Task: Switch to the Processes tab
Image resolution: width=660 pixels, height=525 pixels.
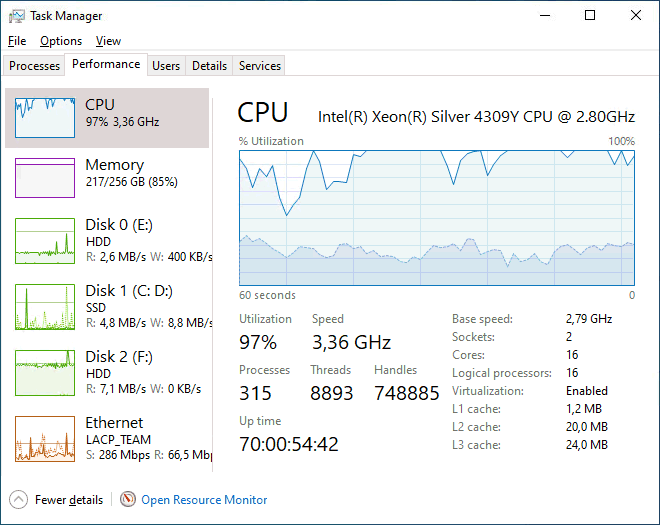Action: pyautogui.click(x=35, y=66)
